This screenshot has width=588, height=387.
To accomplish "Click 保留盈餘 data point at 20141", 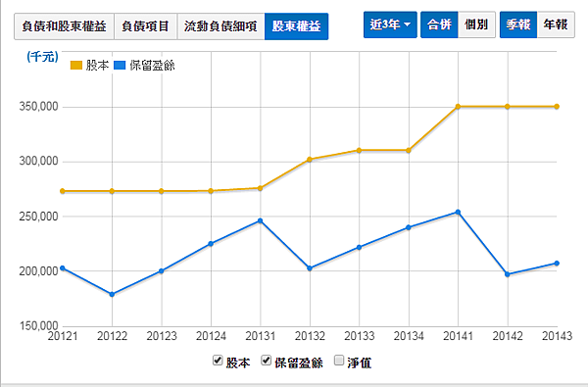I will click(x=458, y=213).
